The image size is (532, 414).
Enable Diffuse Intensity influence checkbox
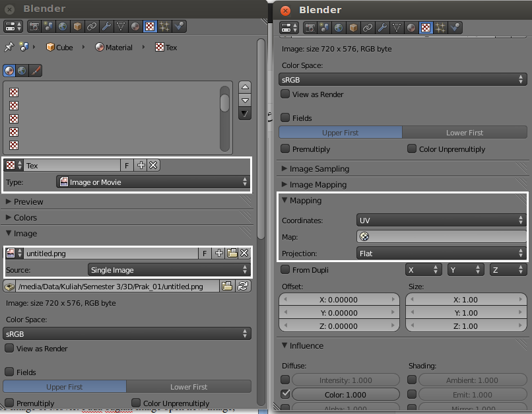pos(285,380)
